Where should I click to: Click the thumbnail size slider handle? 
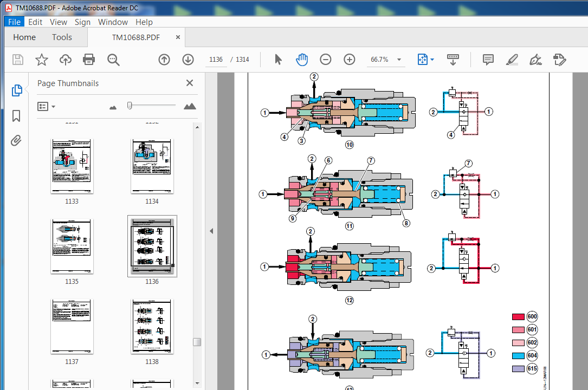(130, 106)
